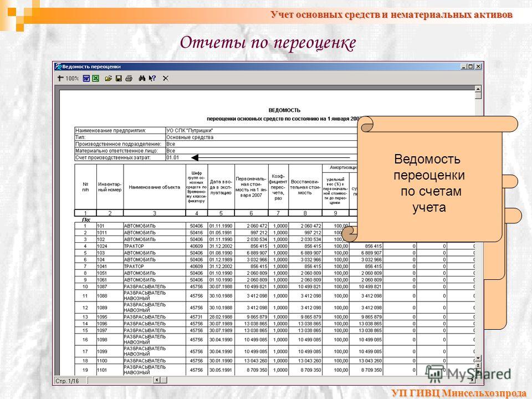
Task: Click commissioning date 28.02.1988
Action: tap(221, 317)
